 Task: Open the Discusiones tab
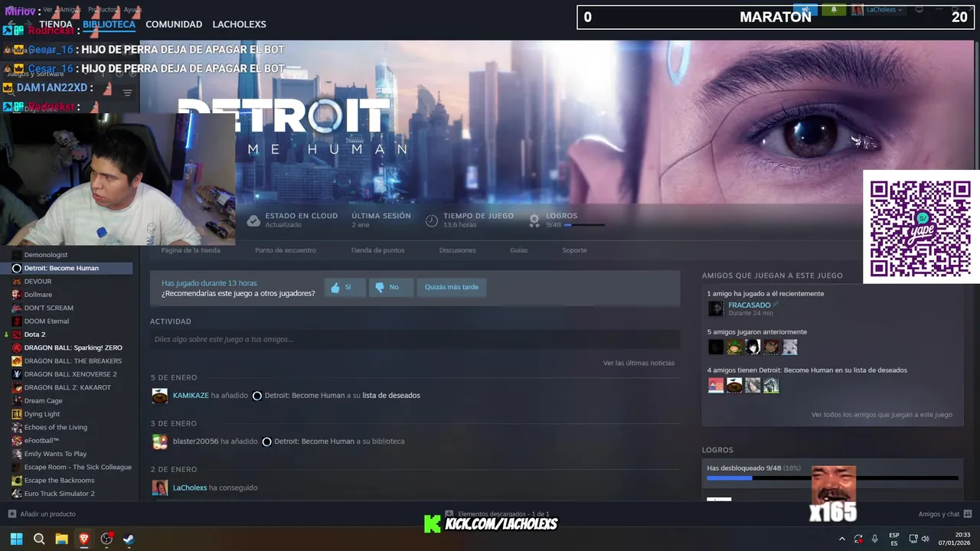click(458, 250)
